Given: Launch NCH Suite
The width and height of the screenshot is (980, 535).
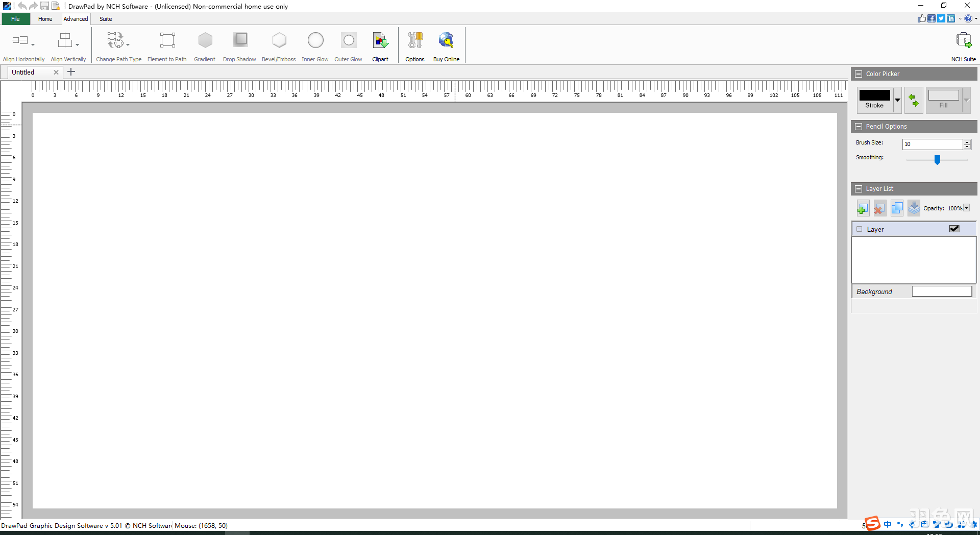Looking at the screenshot, I should point(964,45).
